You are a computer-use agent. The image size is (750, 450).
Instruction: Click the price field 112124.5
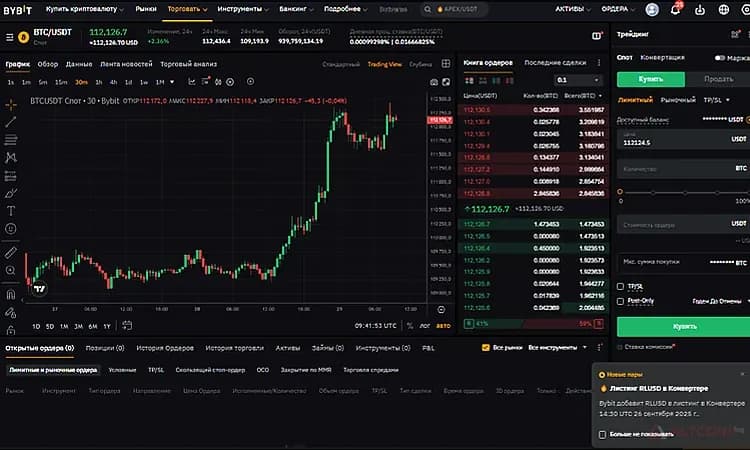684,140
